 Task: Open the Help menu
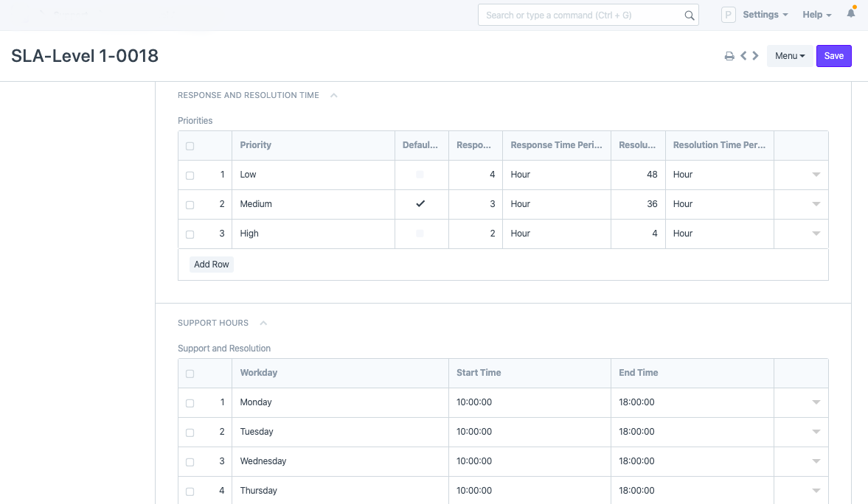pos(816,15)
